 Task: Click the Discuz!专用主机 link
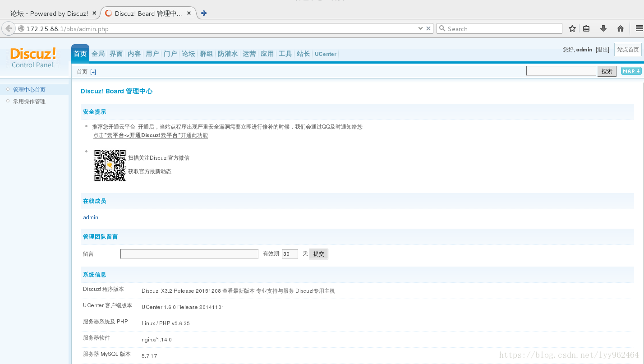tap(315, 291)
